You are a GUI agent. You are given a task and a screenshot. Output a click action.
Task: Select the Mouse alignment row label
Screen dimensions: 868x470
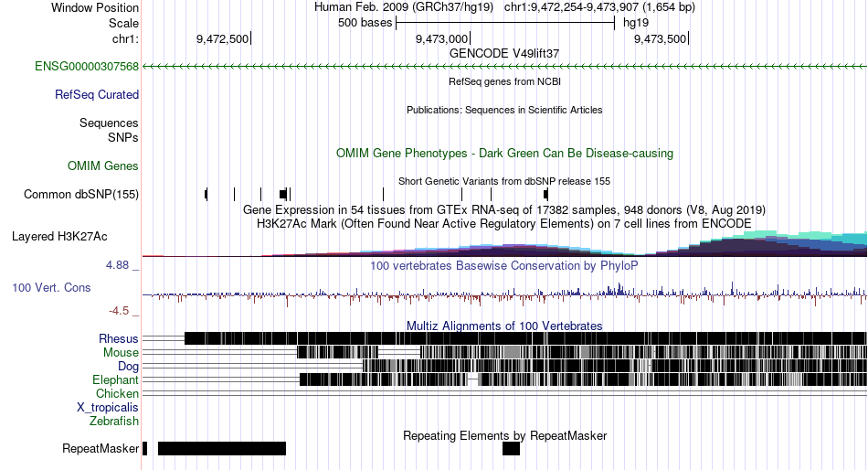click(121, 353)
